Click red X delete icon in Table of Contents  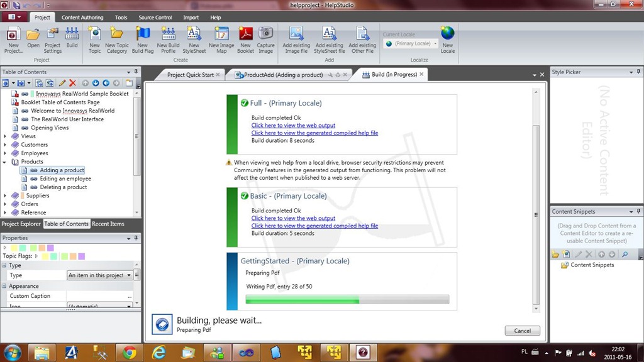point(73,83)
